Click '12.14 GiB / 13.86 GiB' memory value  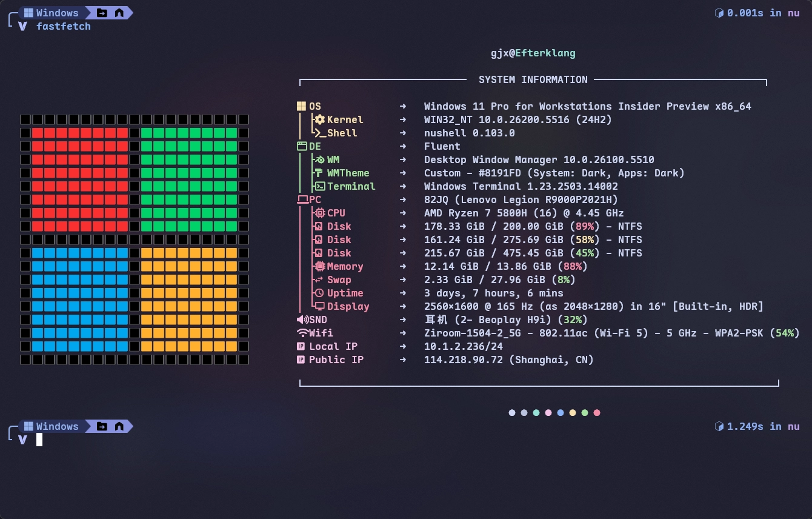488,266
